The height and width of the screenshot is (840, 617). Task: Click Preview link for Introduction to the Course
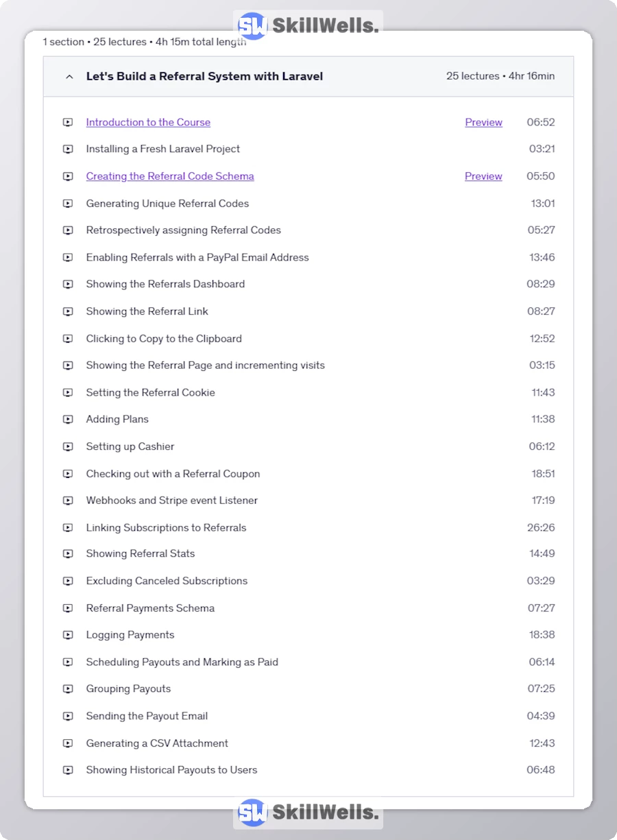coord(483,122)
